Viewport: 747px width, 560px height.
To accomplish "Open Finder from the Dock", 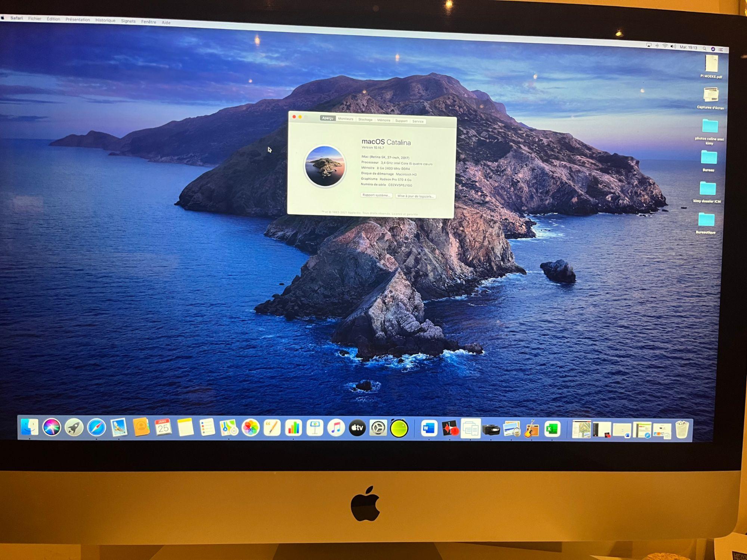I will point(29,427).
